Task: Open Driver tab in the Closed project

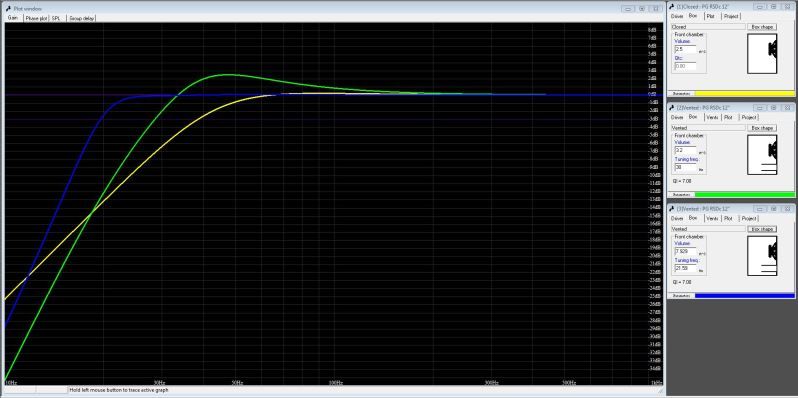Action: point(677,16)
